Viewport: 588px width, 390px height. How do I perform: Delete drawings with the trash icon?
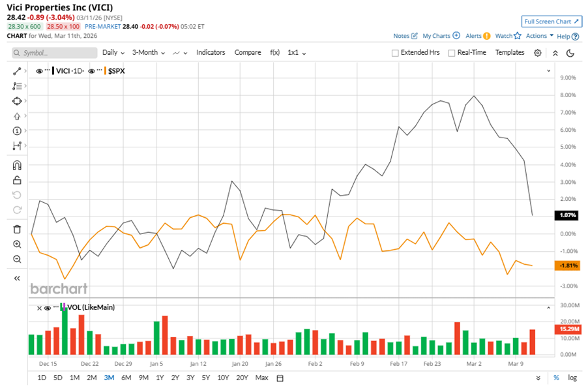(x=17, y=229)
